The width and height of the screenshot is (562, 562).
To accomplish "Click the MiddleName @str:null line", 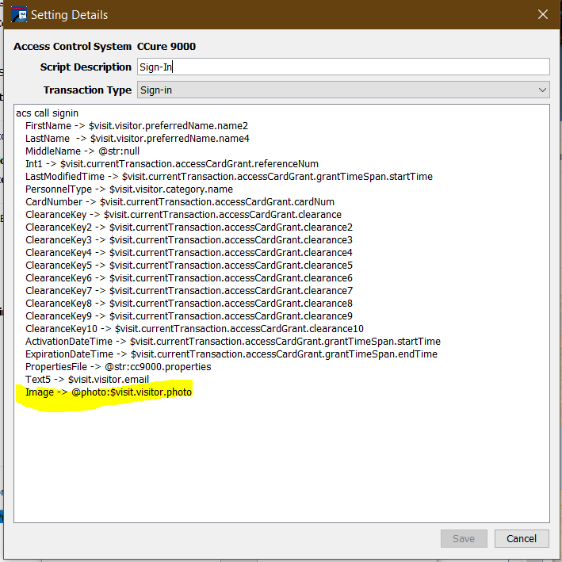I will point(82,151).
